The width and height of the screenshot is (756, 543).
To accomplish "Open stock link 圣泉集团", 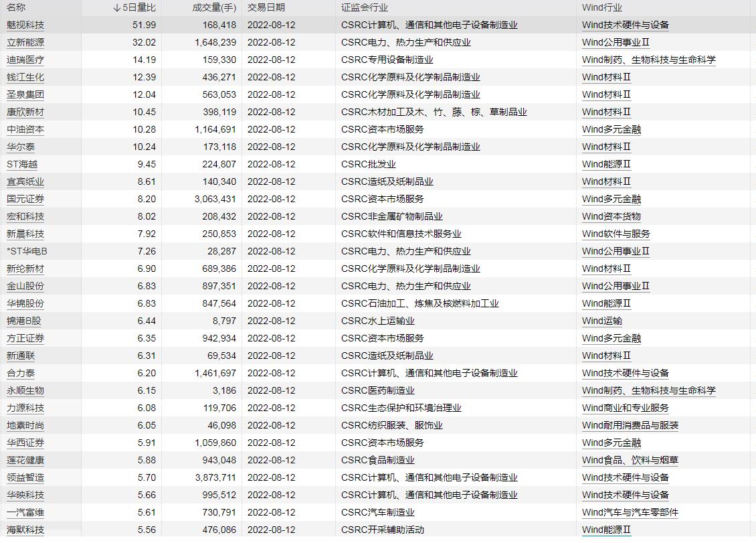I will pos(25,94).
